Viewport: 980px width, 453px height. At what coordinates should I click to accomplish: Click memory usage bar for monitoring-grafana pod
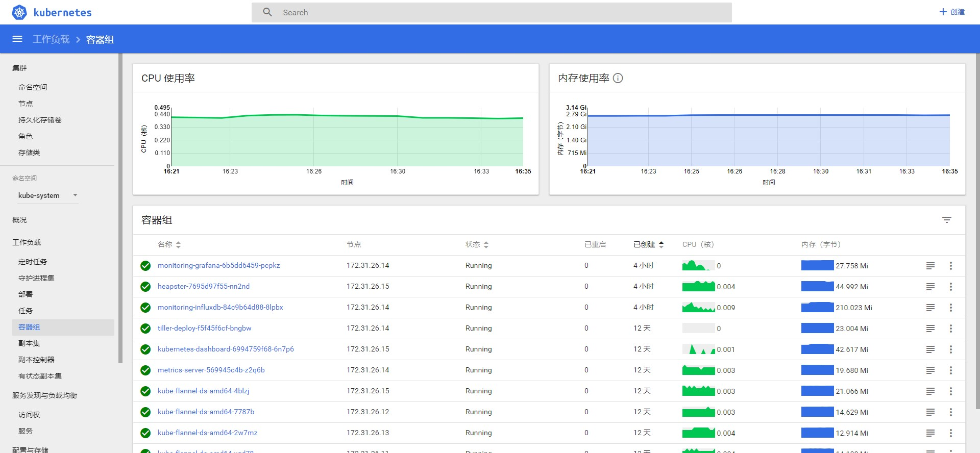817,266
